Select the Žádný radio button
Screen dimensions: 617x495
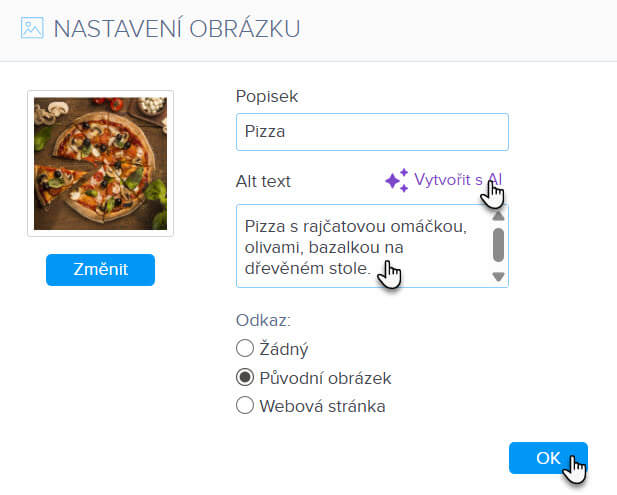point(245,348)
